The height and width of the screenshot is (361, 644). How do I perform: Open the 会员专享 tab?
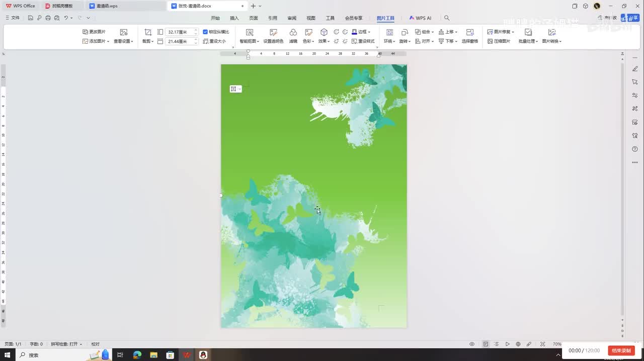[x=354, y=18]
